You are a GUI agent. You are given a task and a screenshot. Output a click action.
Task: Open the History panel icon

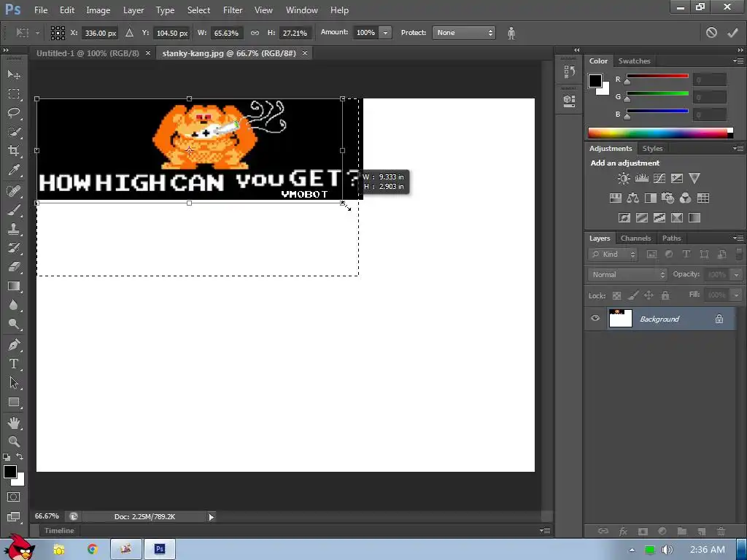click(x=569, y=71)
